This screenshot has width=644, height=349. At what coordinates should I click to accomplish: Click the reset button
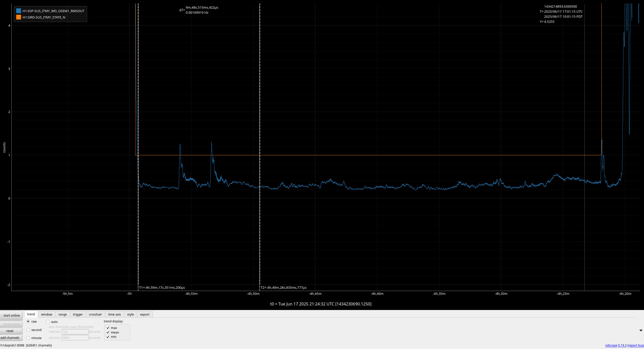11,331
